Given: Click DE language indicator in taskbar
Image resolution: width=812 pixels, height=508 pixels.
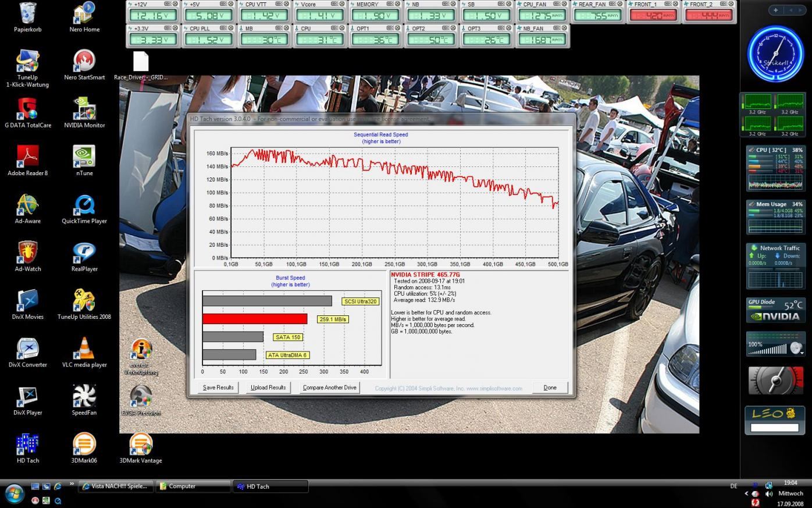Looking at the screenshot, I should 733,486.
